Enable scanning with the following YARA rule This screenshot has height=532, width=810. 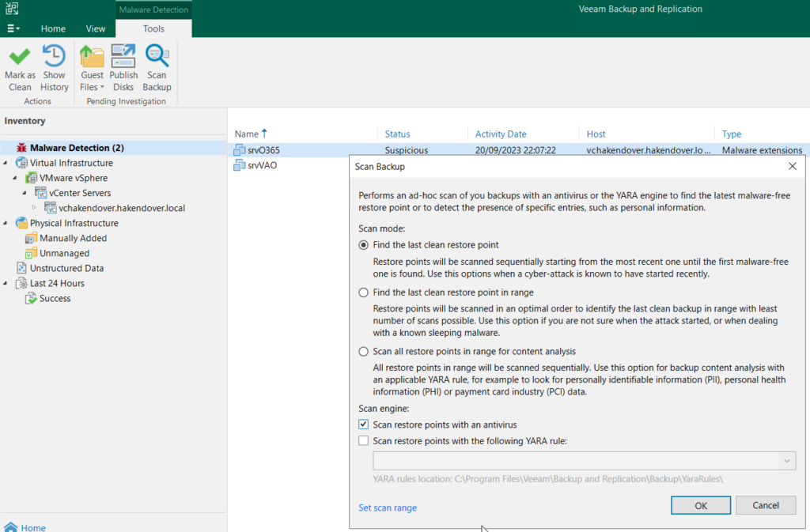click(364, 441)
